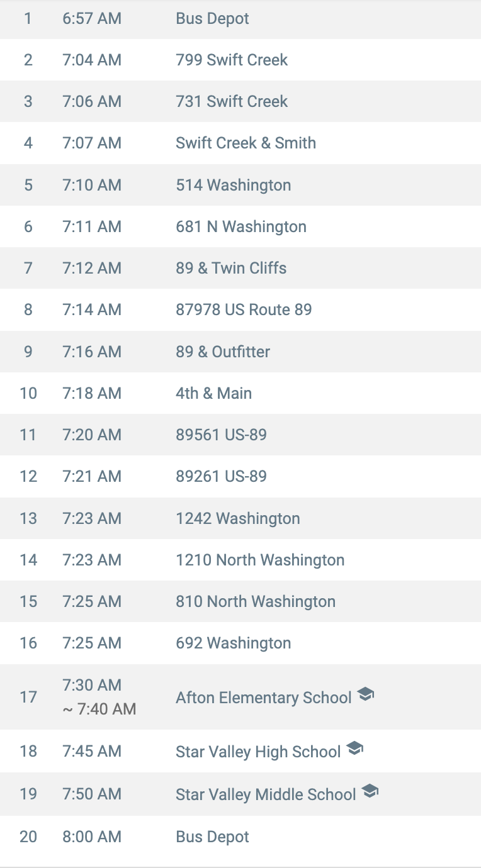Choose the 1210 North Washington stop
Viewport: 481px width, 868px height.
(x=259, y=560)
